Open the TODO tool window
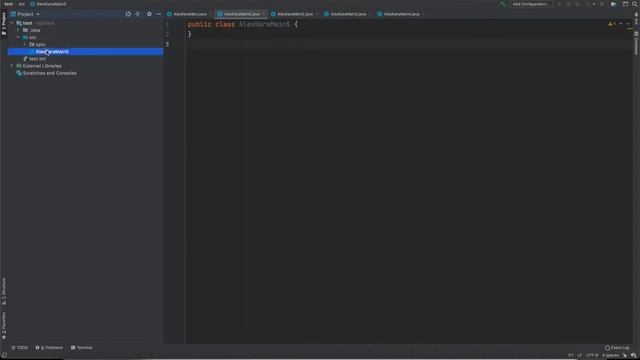This screenshot has width=640, height=360. 20,348
